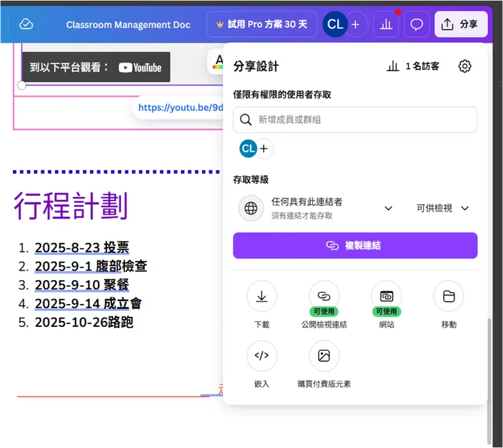Open the Classroom Management Doc title

click(x=128, y=24)
